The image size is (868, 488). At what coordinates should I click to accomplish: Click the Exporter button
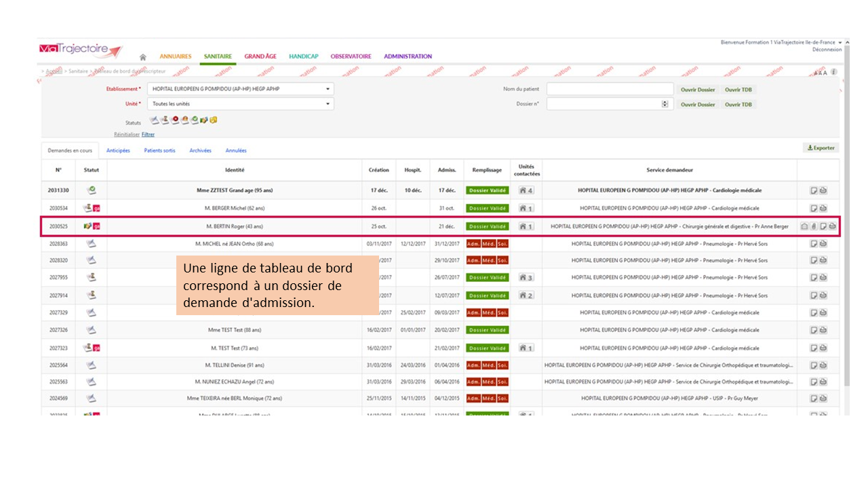coord(821,148)
